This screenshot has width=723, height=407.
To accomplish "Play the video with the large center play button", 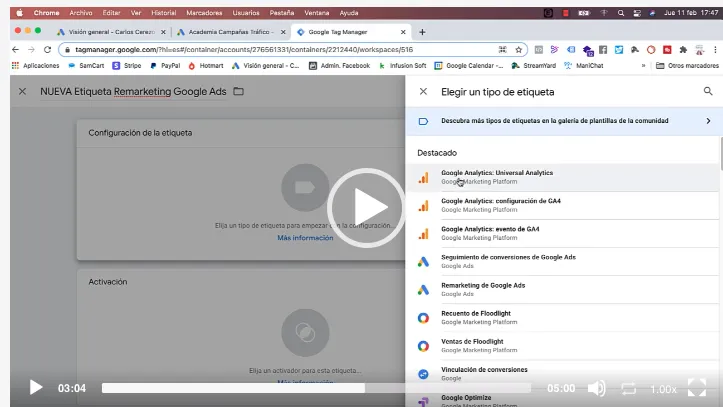I will [x=367, y=208].
